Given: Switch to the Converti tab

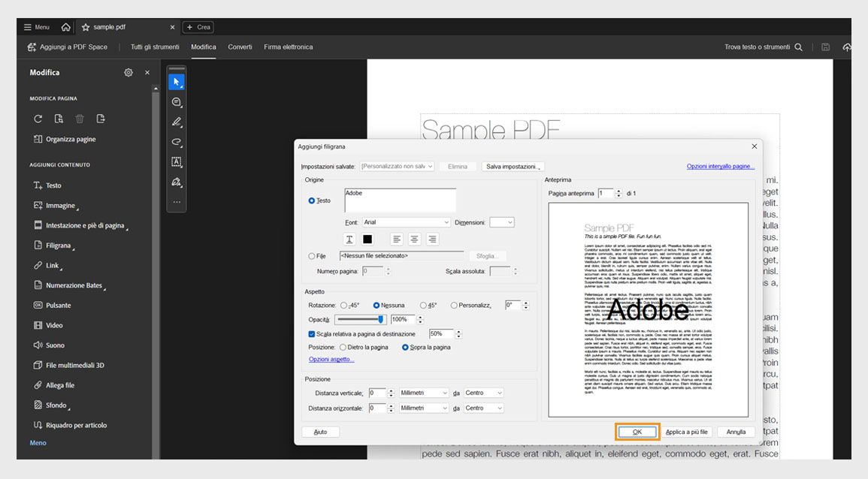Looking at the screenshot, I should (x=240, y=46).
